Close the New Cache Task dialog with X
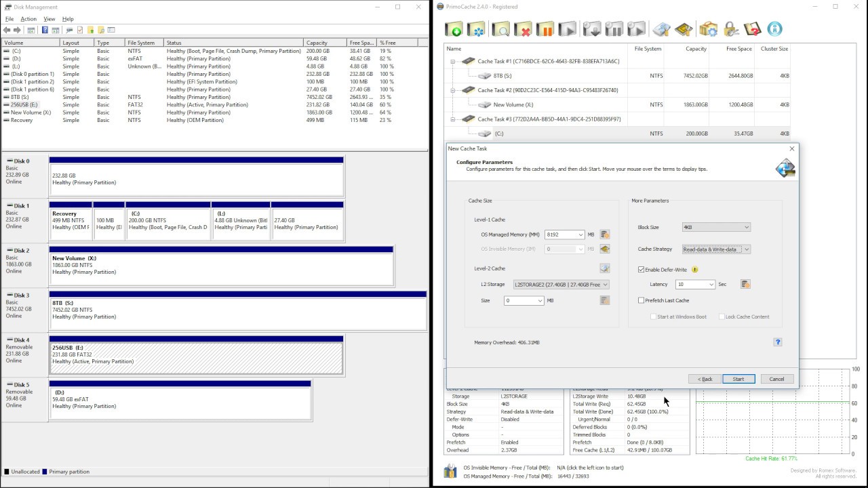This screenshot has width=868, height=488. tap(791, 148)
